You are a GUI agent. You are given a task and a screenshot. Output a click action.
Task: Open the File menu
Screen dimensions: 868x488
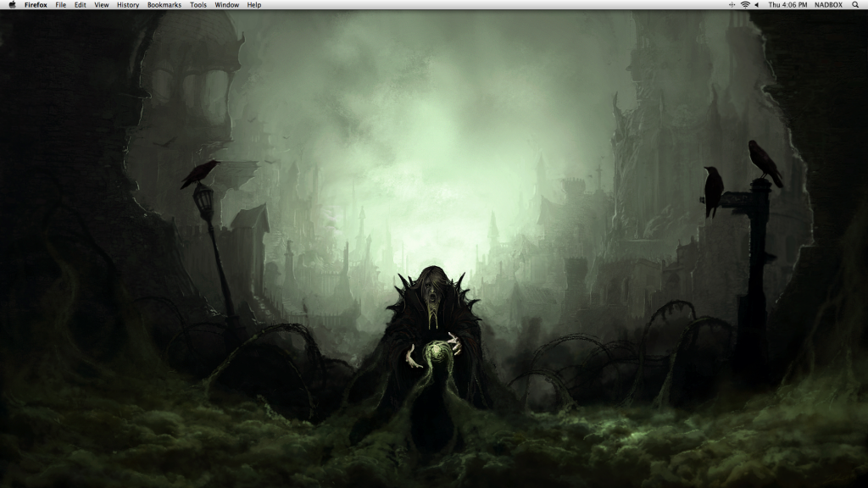point(61,5)
